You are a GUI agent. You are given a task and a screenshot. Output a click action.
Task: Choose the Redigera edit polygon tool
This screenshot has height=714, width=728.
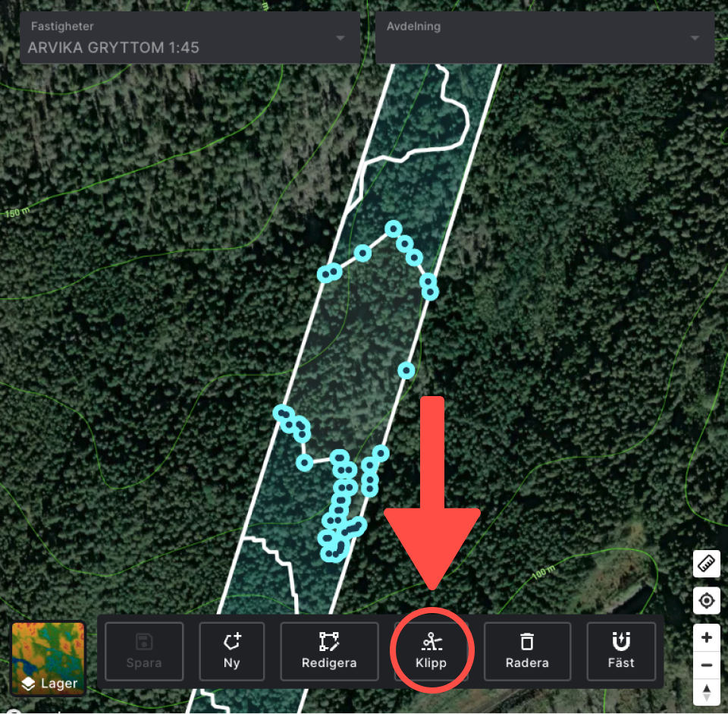pyautogui.click(x=329, y=651)
